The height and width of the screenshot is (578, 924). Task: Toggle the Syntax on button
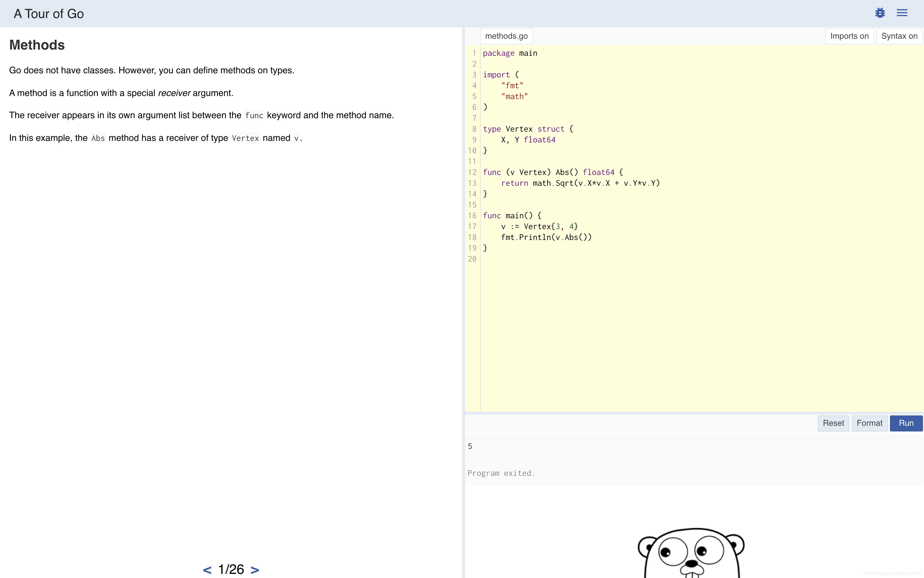tap(899, 36)
